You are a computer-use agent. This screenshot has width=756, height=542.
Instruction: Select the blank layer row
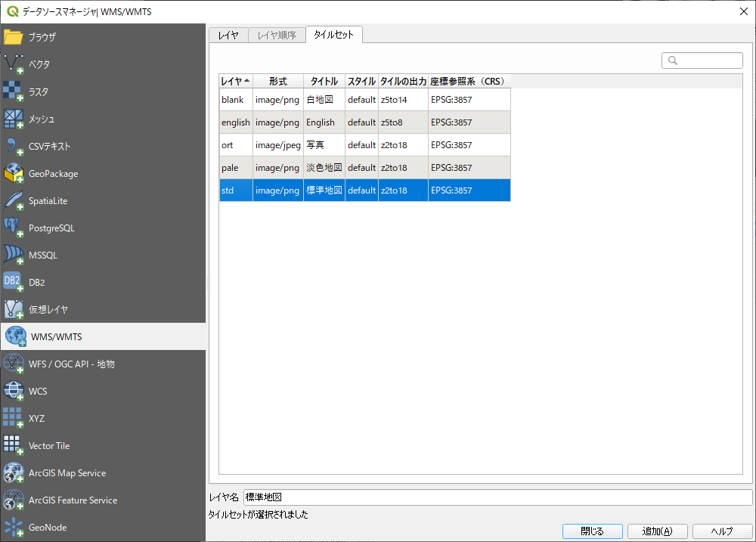[x=365, y=99]
